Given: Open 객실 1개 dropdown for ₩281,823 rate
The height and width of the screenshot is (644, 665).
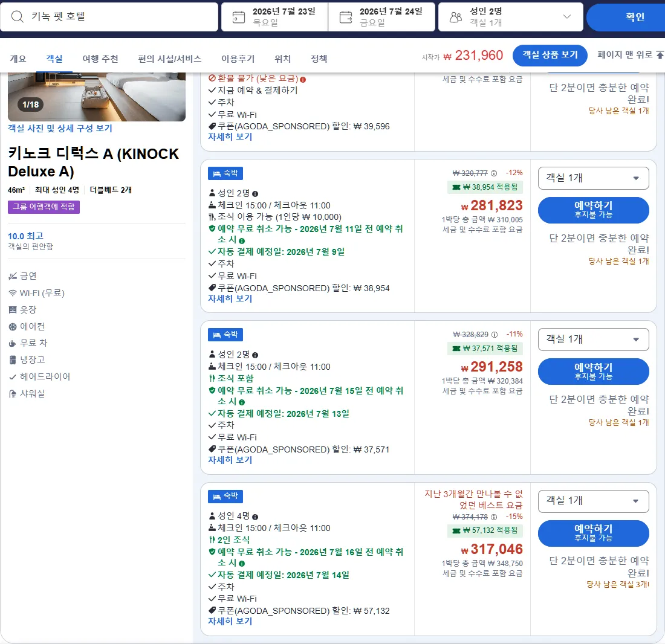Looking at the screenshot, I should tap(593, 178).
